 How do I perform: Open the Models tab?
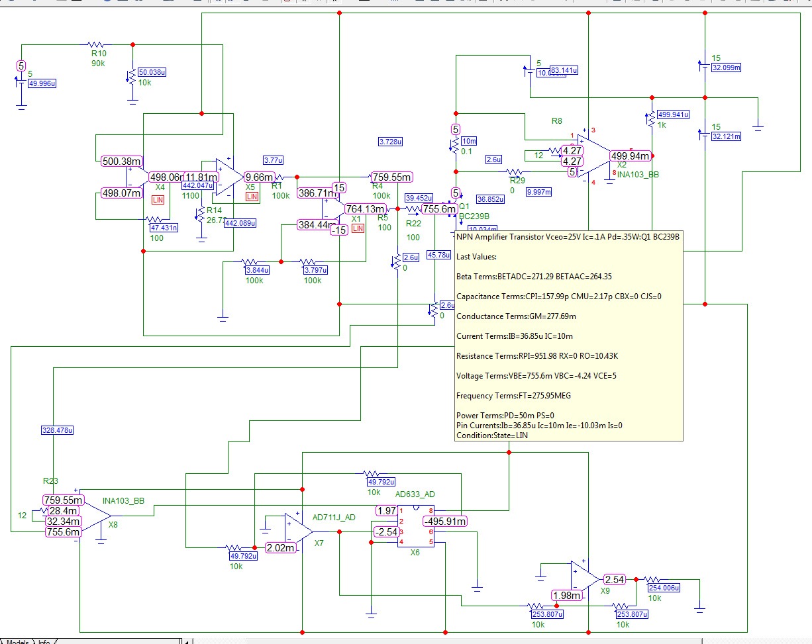[17, 641]
